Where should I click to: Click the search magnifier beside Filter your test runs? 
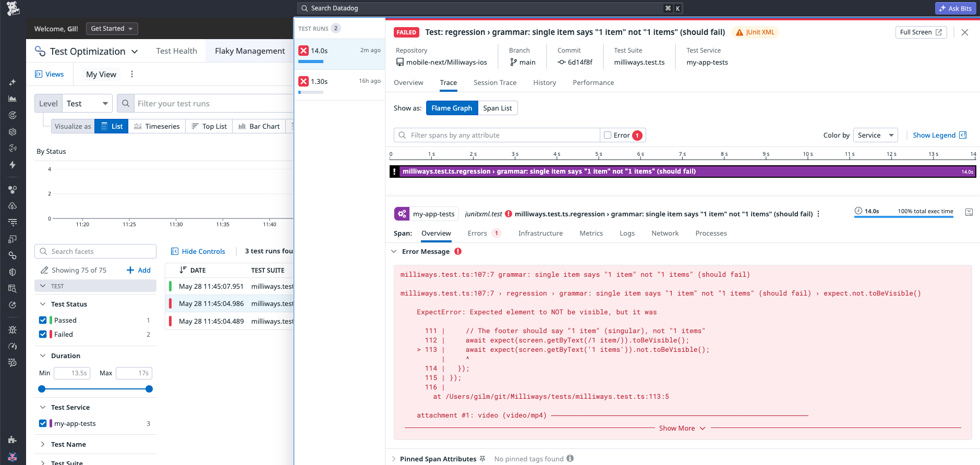126,103
